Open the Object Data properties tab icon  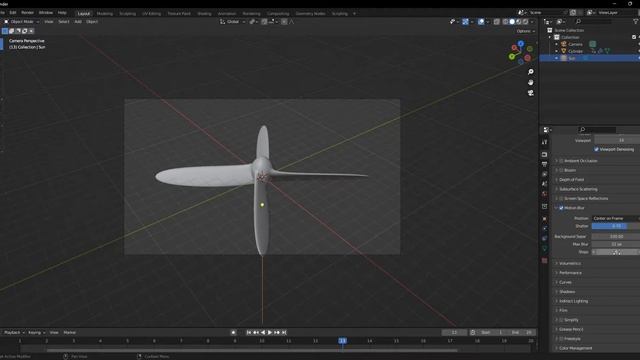click(x=544, y=249)
